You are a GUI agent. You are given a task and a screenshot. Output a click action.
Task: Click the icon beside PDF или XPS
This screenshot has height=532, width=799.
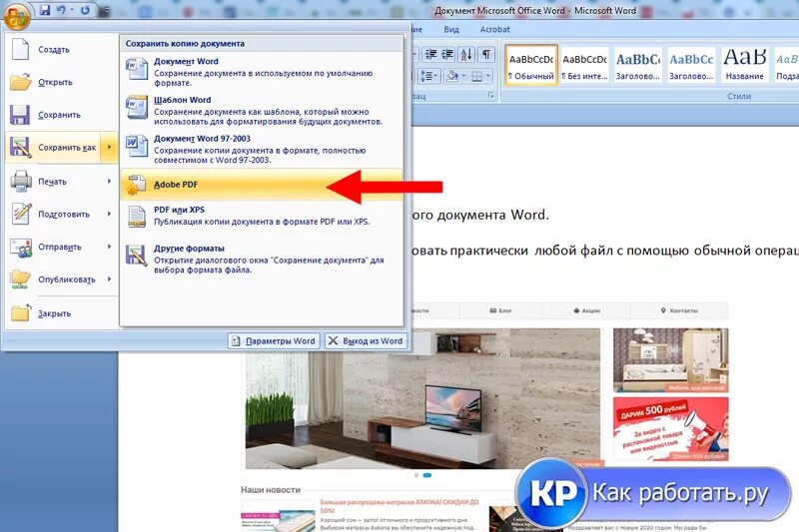(x=137, y=217)
